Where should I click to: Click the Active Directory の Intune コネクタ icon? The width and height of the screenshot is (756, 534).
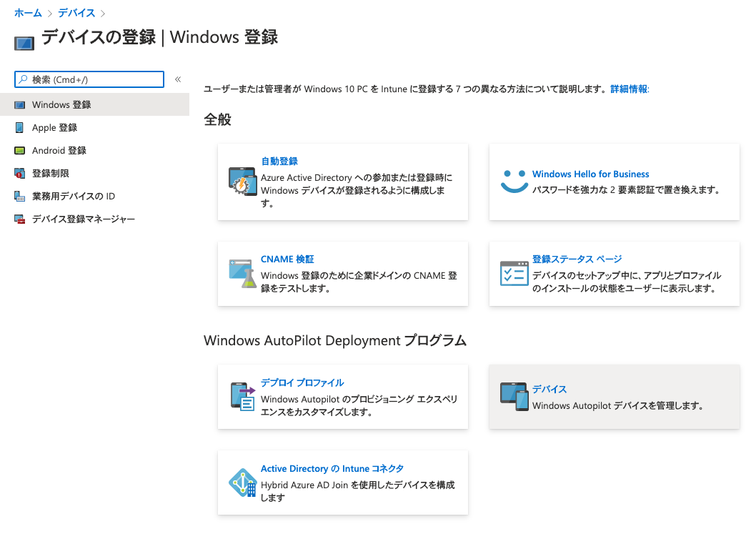(243, 483)
